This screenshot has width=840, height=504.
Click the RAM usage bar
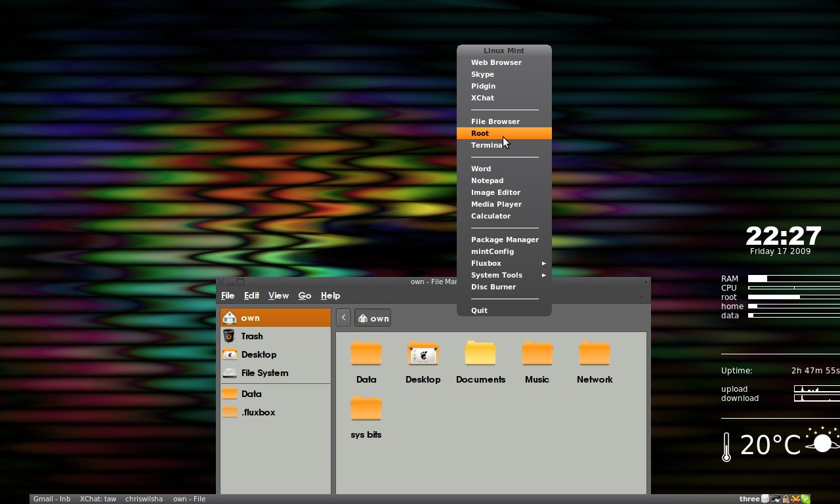coord(794,279)
